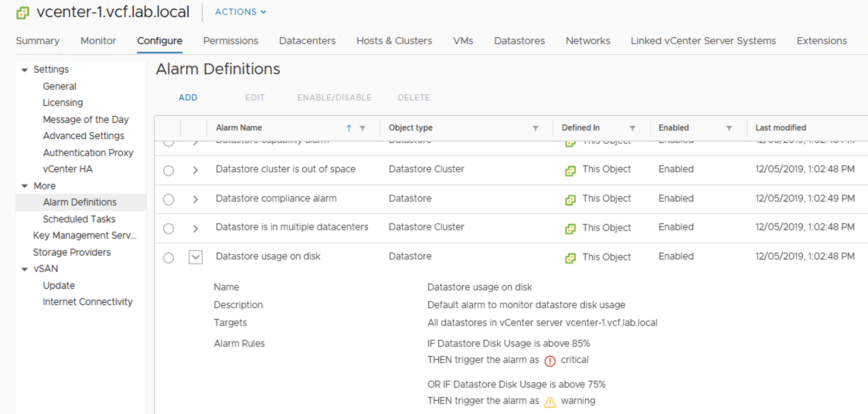Image resolution: width=868 pixels, height=414 pixels.
Task: Open the Permissions tab
Action: [231, 41]
